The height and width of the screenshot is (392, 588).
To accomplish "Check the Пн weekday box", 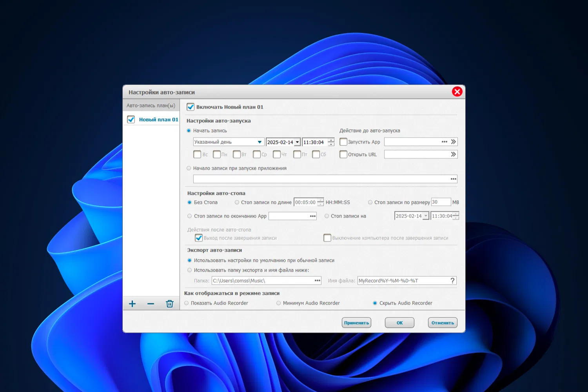I will tap(217, 154).
